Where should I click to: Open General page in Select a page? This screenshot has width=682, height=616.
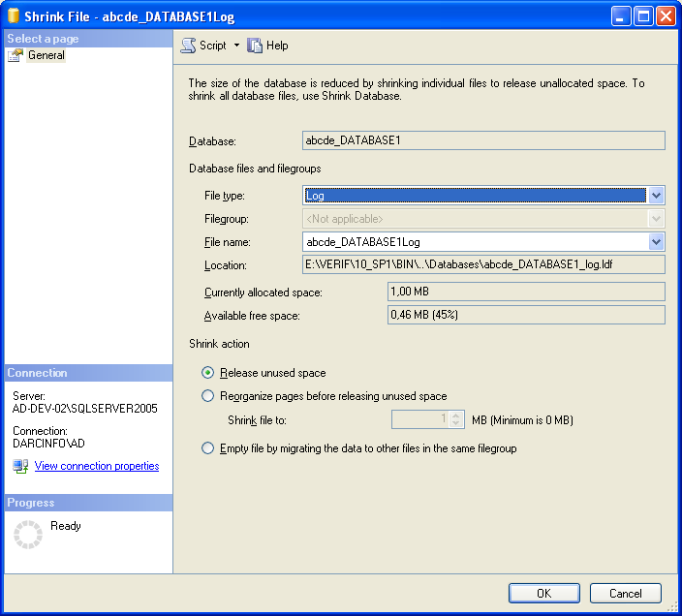pyautogui.click(x=46, y=55)
